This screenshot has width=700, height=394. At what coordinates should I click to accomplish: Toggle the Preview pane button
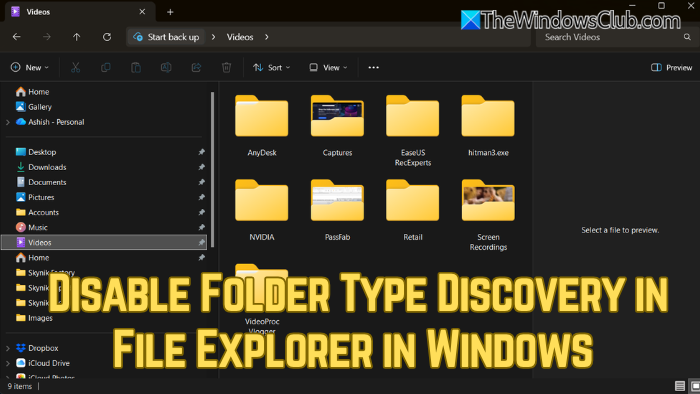pos(671,67)
